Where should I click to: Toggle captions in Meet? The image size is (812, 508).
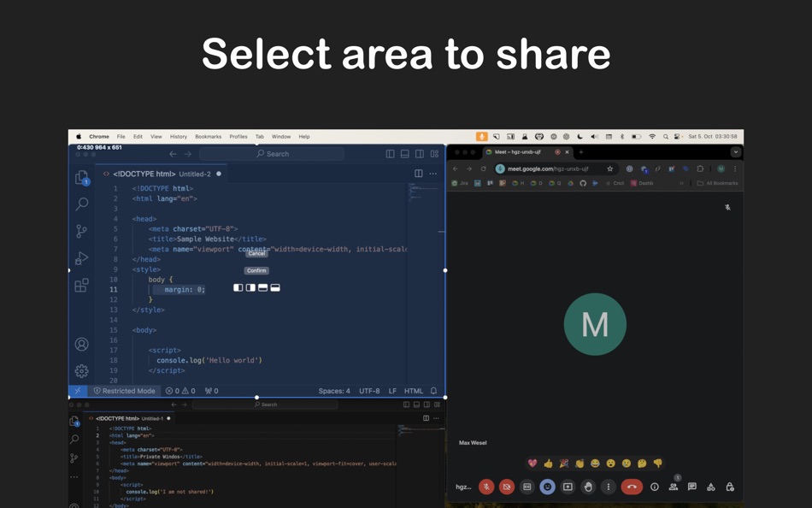(527, 487)
